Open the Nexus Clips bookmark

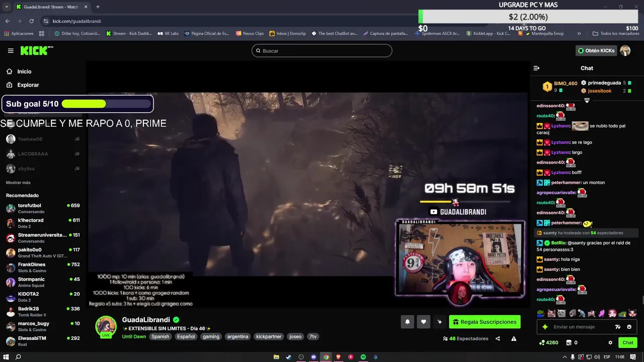249,34
